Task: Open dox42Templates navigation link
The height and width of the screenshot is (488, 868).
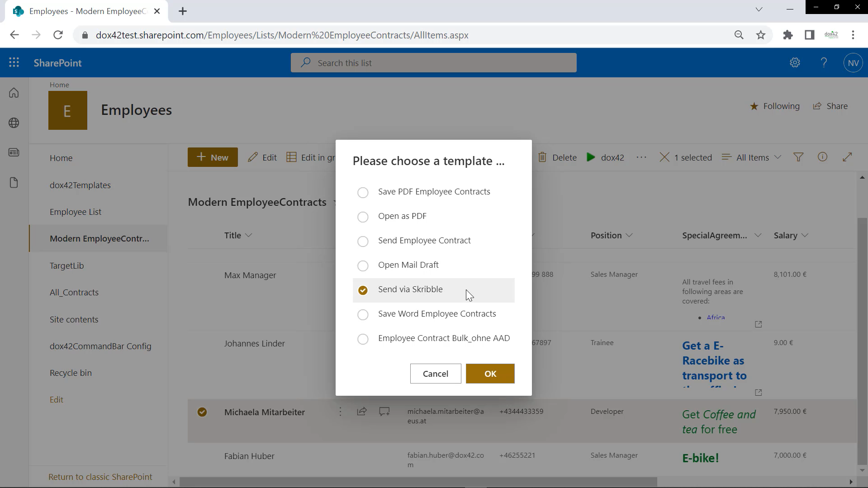Action: point(80,185)
